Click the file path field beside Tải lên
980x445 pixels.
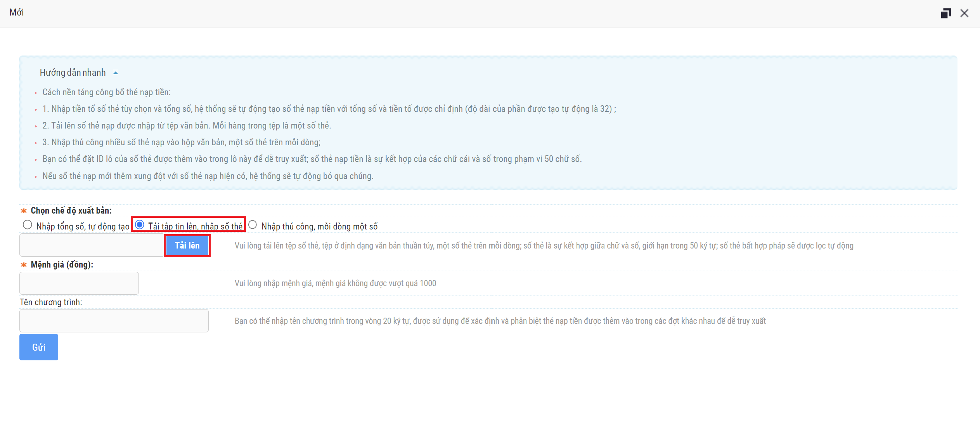coord(92,245)
